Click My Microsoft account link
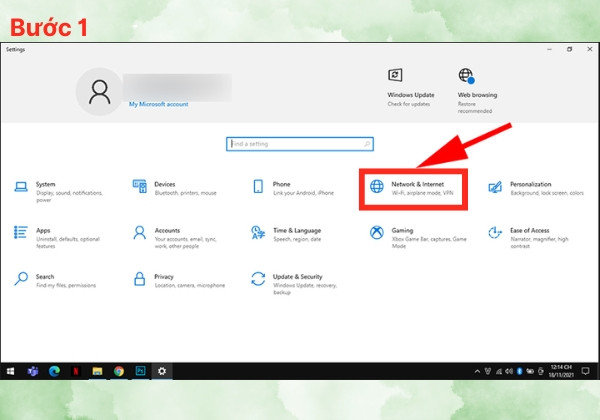The height and width of the screenshot is (420, 600). pyautogui.click(x=158, y=104)
